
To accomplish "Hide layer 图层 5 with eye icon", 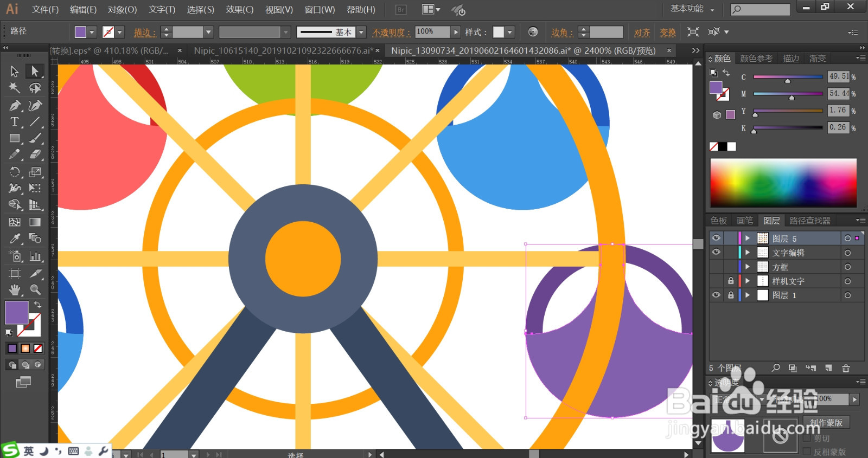I will (x=716, y=238).
